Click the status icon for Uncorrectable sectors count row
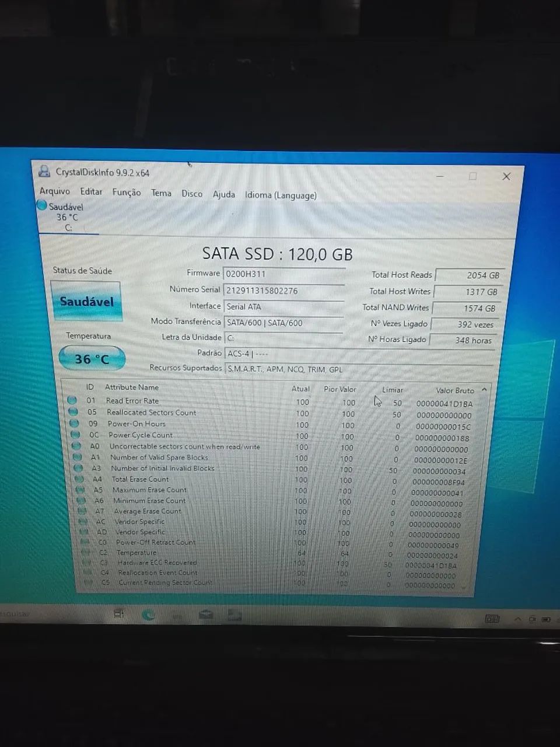This screenshot has width=560, height=747. coord(76,446)
